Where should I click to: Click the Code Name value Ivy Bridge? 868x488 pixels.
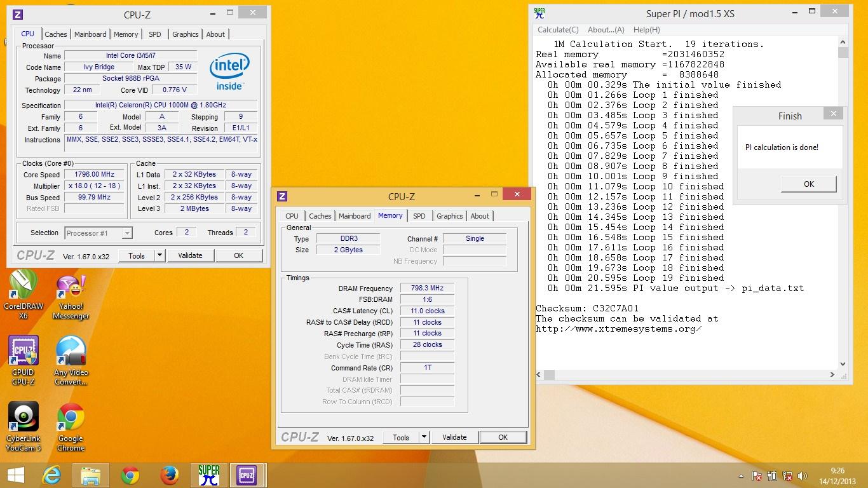(x=99, y=67)
